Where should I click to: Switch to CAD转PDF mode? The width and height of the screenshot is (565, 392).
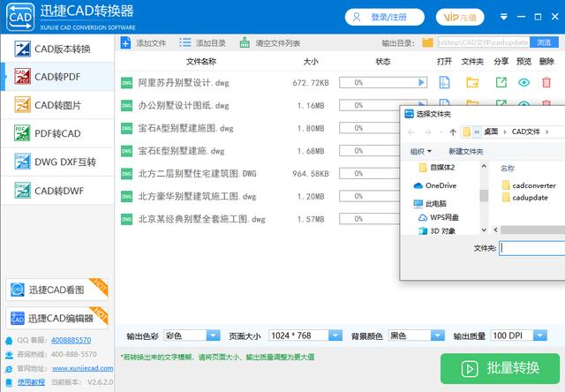[x=57, y=77]
